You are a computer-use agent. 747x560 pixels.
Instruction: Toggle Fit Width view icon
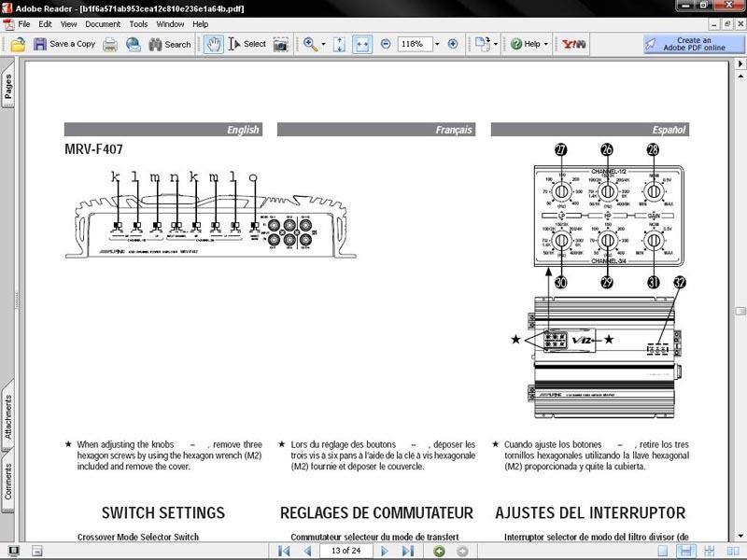(x=362, y=44)
